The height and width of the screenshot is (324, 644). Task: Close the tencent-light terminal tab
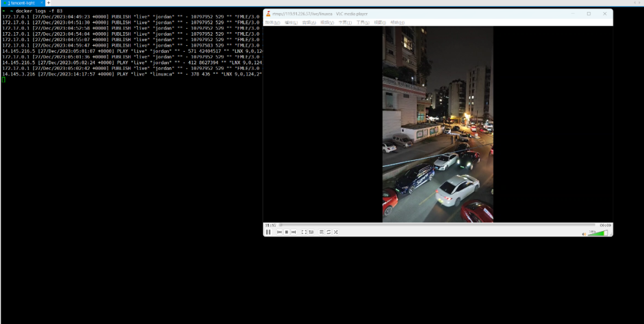coord(42,3)
